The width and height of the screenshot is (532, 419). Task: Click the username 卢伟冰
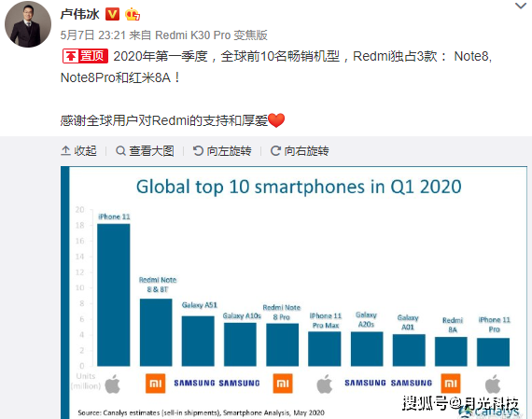click(x=79, y=14)
